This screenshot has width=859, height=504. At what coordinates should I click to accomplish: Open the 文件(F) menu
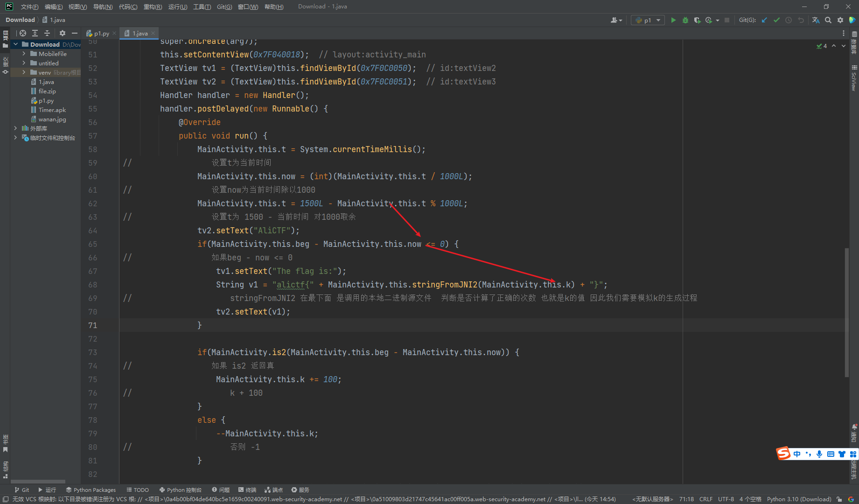pyautogui.click(x=29, y=7)
